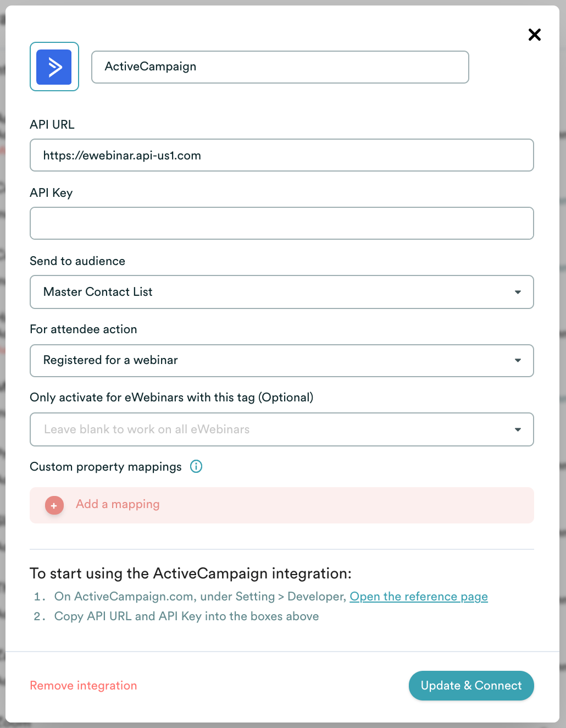Click the blue arrow icon in the logo box
Viewport: 566px width, 728px height.
(x=54, y=67)
